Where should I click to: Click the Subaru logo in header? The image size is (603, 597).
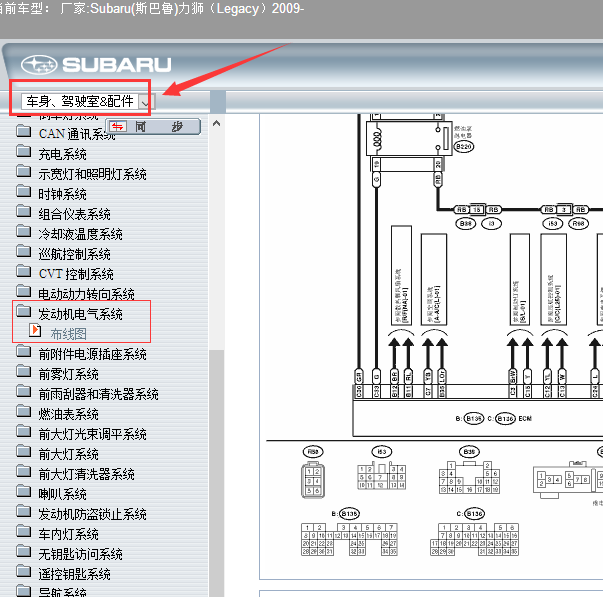point(96,65)
